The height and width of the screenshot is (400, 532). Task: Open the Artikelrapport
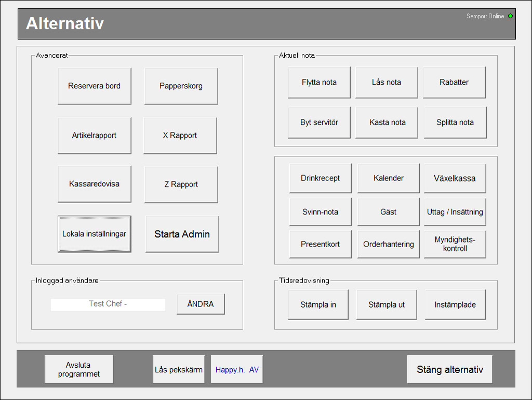tap(94, 136)
